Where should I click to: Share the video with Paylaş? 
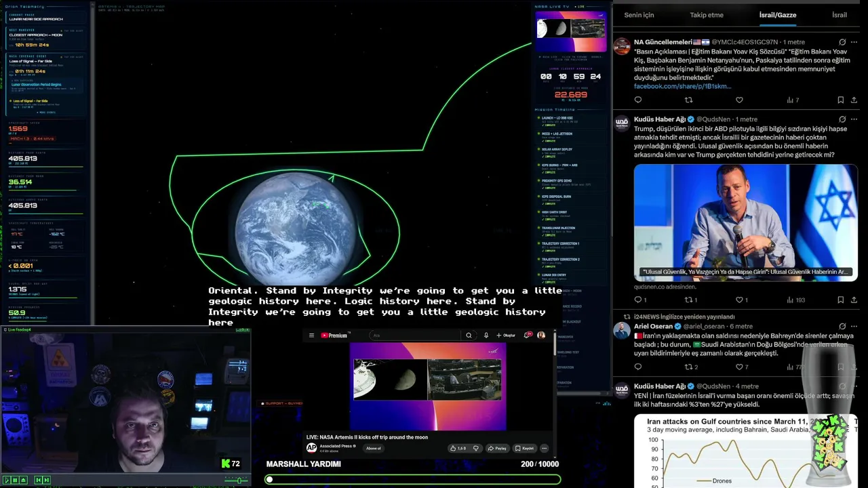pyautogui.click(x=497, y=448)
